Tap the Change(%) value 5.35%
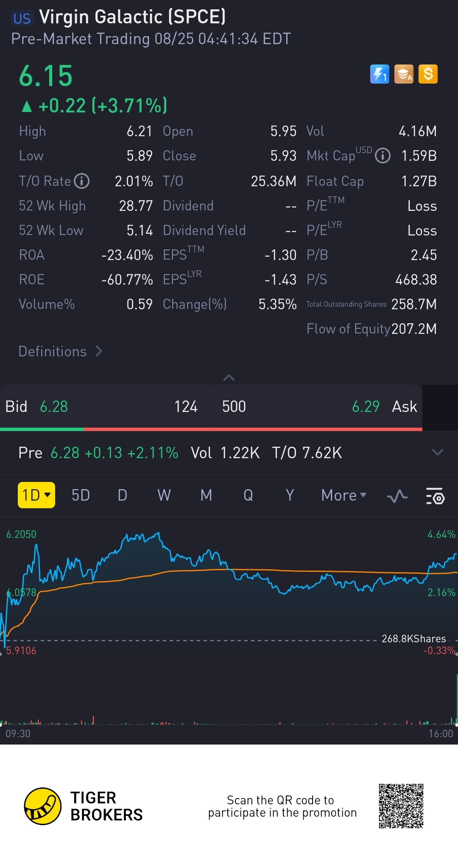 pyautogui.click(x=277, y=304)
